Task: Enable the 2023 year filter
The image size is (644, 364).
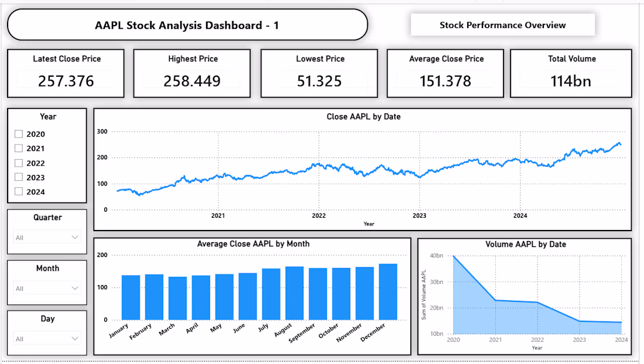Action: tap(19, 177)
